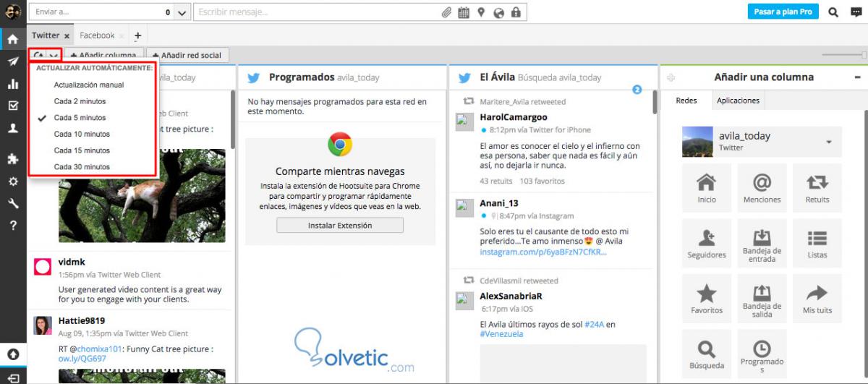Open the privacy lock icon
Viewport: 868px width, 384px height.
click(516, 12)
